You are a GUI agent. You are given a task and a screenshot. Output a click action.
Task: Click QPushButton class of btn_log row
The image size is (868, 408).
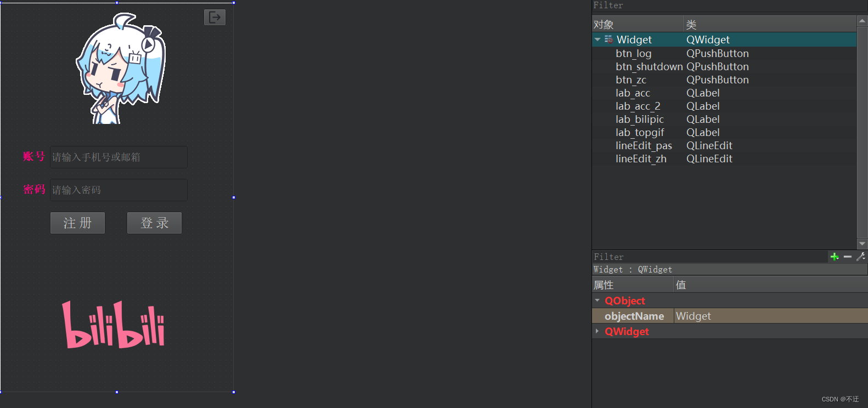coord(717,53)
